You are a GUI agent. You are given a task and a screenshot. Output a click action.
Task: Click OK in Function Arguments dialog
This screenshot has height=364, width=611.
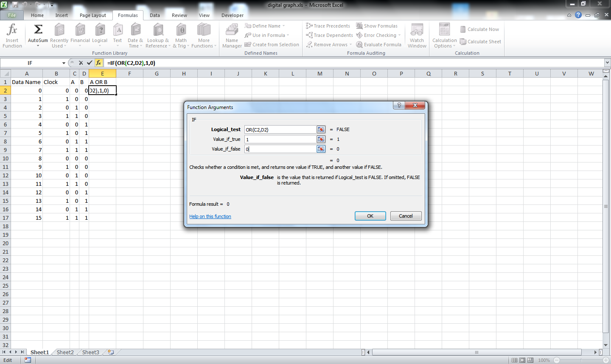(x=370, y=216)
